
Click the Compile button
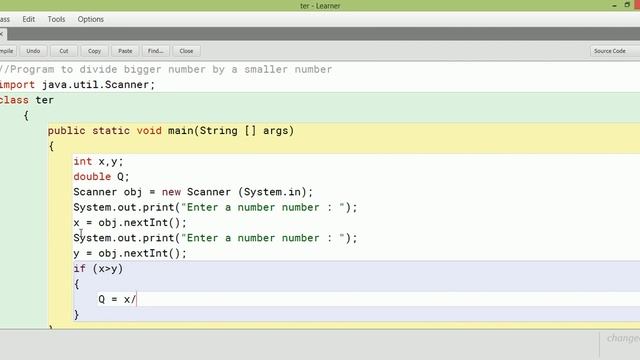coord(7,51)
